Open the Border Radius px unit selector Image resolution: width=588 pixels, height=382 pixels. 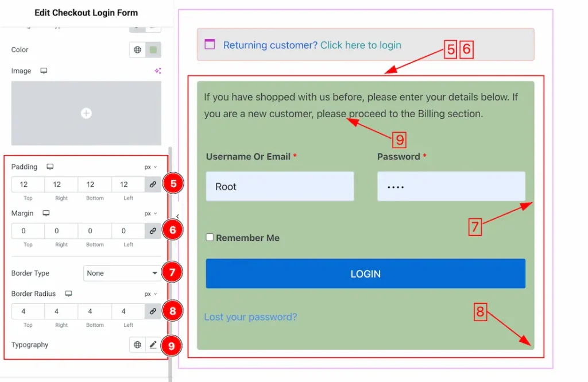coord(150,294)
